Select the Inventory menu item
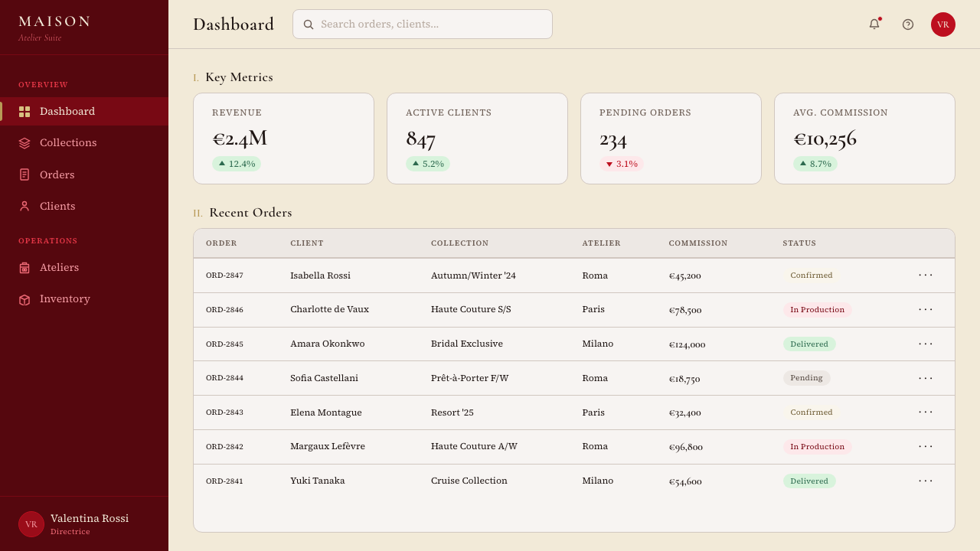Screen dimensions: 980x551 [84, 299]
